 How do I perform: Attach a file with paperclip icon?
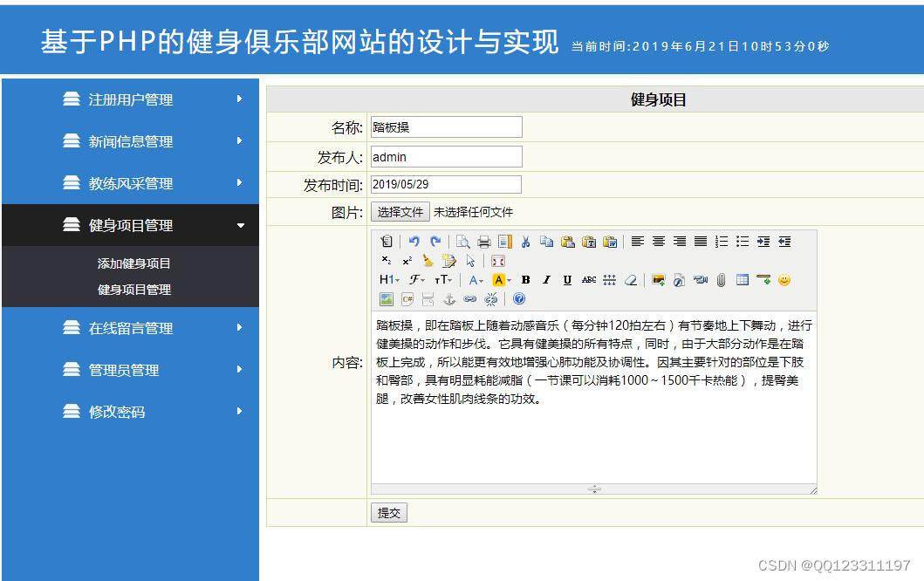(722, 280)
